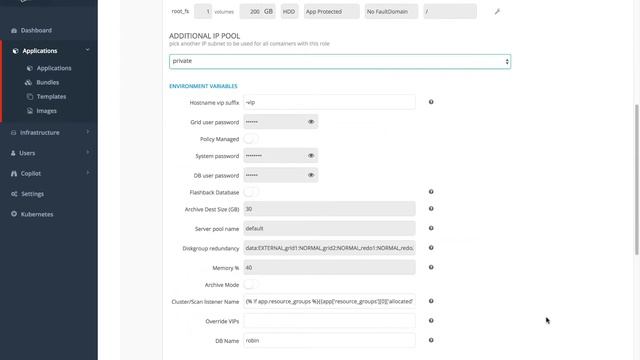The image size is (640, 360).
Task: Show help for Server pool name
Action: (x=431, y=229)
